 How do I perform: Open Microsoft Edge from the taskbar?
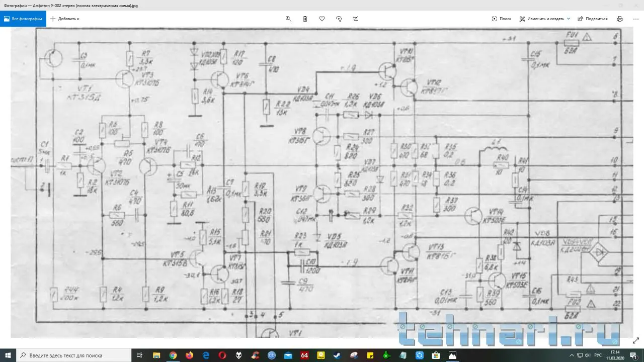[206, 355]
